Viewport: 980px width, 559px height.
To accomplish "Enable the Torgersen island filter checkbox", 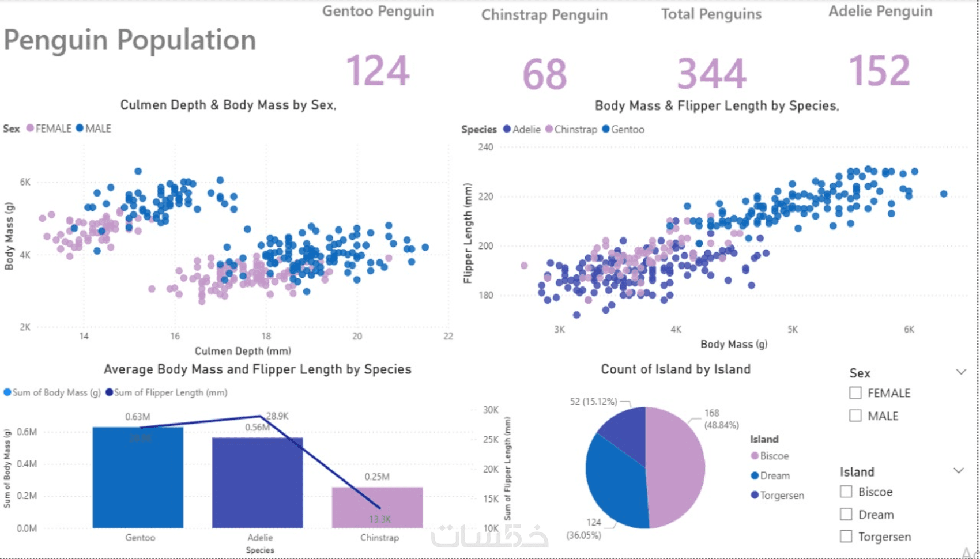I will 846,537.
